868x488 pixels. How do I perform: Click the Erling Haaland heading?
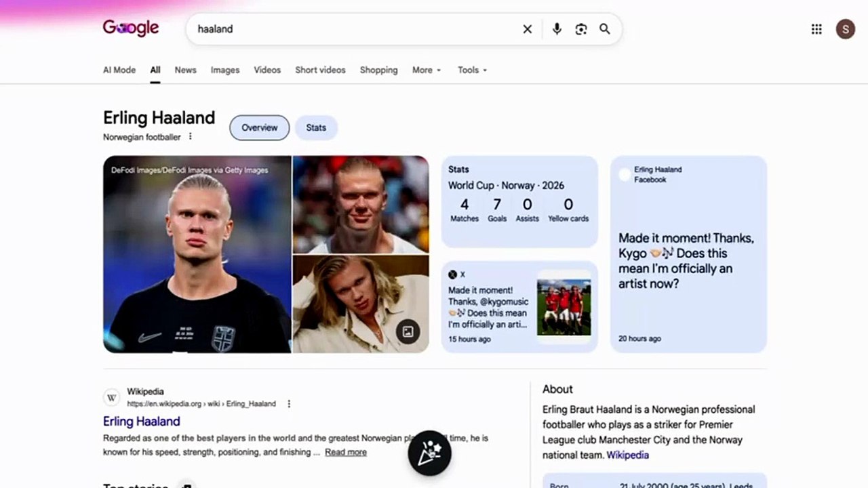pos(159,118)
